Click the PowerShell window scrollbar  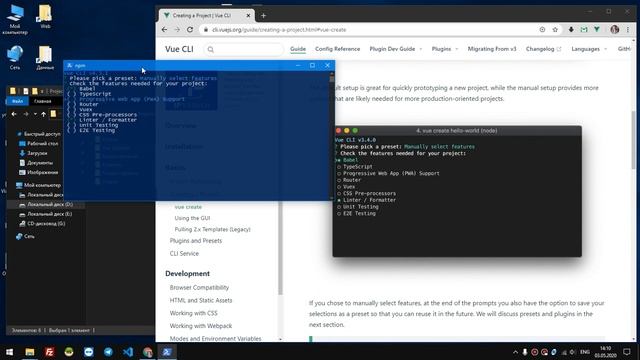[332, 135]
